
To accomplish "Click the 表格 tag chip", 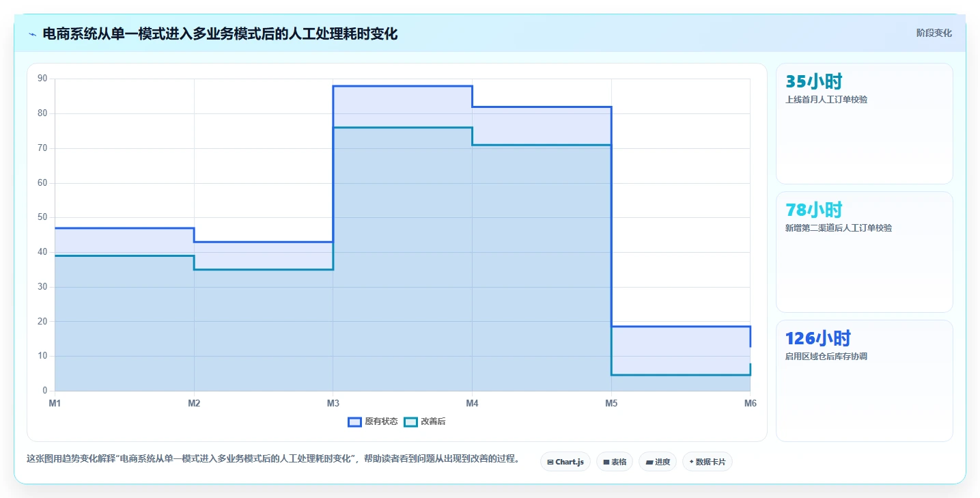I will click(615, 462).
